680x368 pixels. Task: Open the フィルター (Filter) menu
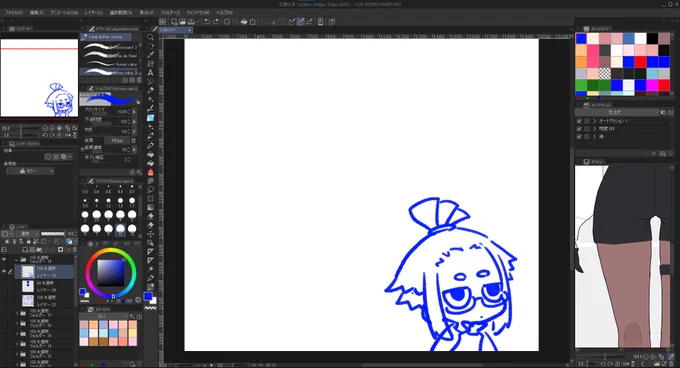click(x=170, y=13)
